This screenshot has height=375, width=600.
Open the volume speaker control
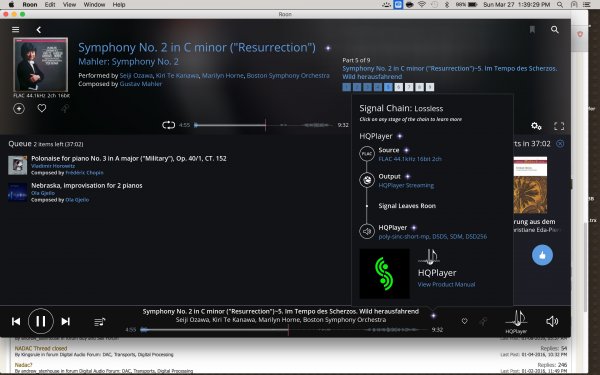(552, 321)
